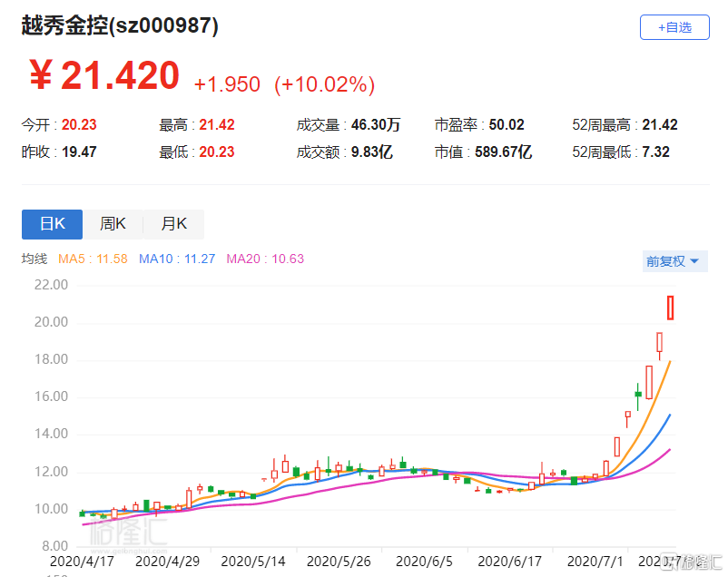Click the 2020/5/26 date label
Viewport: 728px width, 577px height.
[339, 562]
